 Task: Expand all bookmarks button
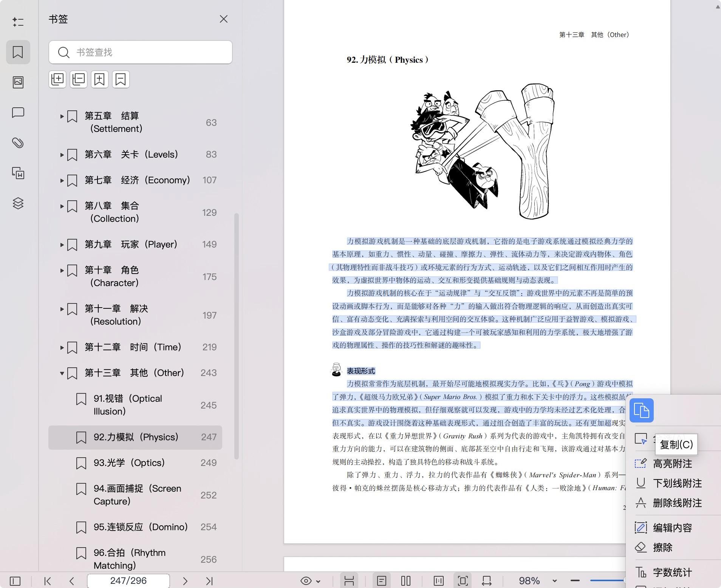[x=57, y=79]
